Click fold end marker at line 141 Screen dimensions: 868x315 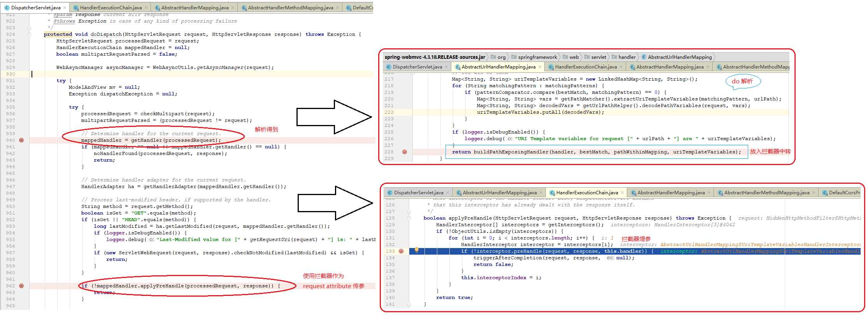[409, 304]
